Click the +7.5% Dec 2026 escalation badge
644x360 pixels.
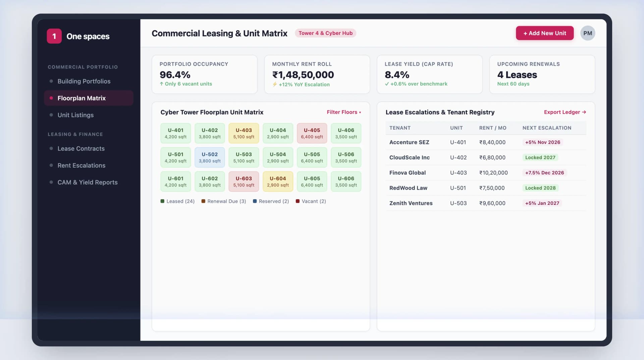pos(544,173)
